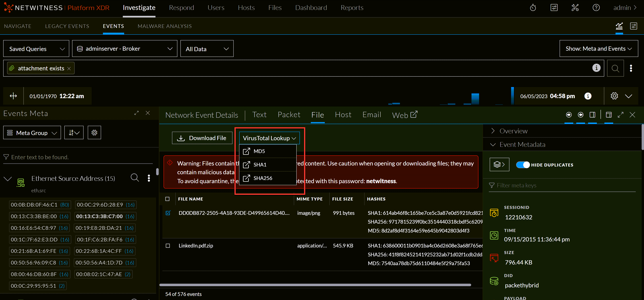Viewport: 644px width, 300px height.
Task: Click the tools/wrench icon in the top bar
Action: (575, 8)
